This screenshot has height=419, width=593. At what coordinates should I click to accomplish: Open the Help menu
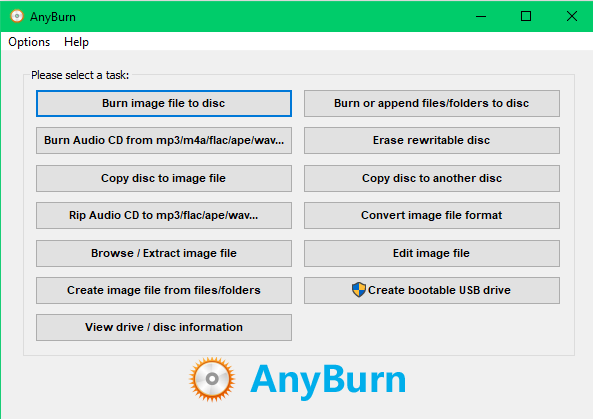(76, 42)
